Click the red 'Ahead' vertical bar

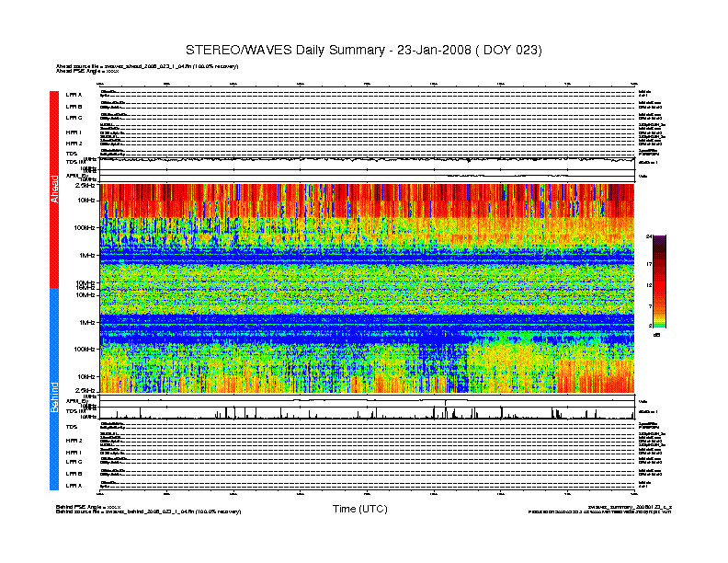54,190
